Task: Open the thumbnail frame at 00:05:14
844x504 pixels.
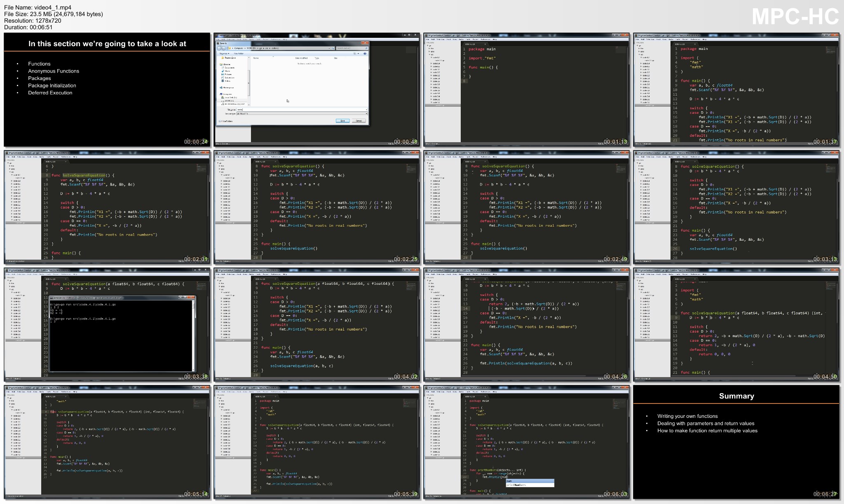Action: 107,442
